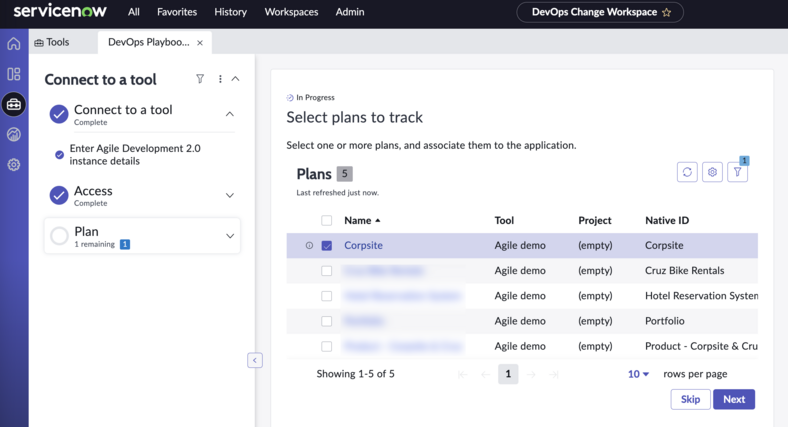Select the Tools briefcase sidebar icon

tap(14, 104)
